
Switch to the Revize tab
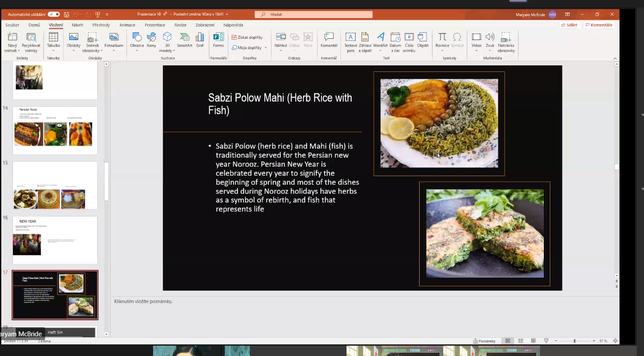pos(181,25)
